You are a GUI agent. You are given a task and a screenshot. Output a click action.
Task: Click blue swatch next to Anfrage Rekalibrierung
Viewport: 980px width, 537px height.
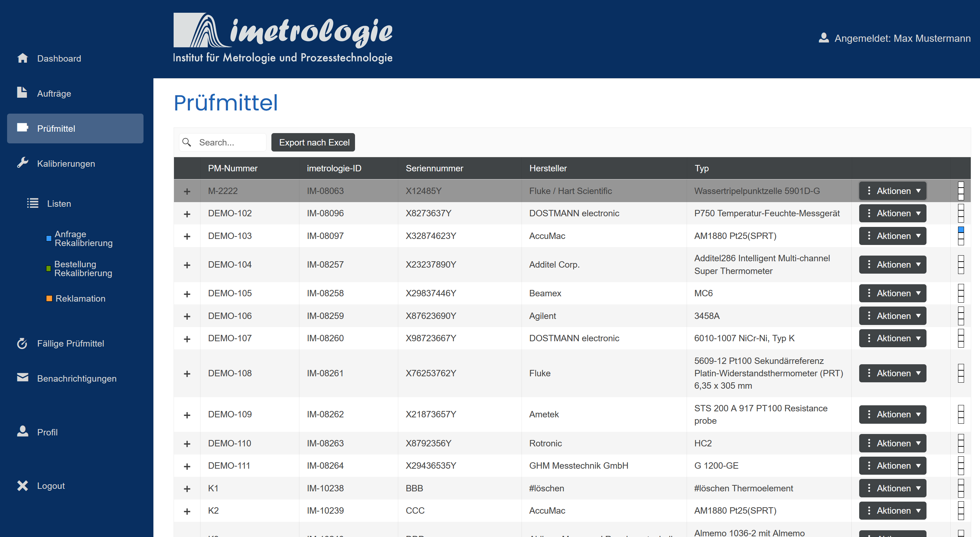(x=49, y=238)
